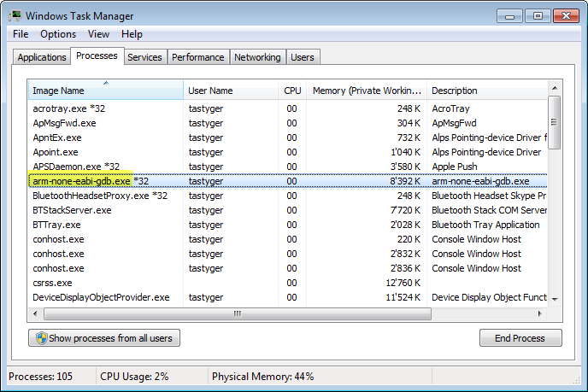Sort by User Name column header
Image resolution: width=588 pixels, height=392 pixels.
pyautogui.click(x=231, y=91)
